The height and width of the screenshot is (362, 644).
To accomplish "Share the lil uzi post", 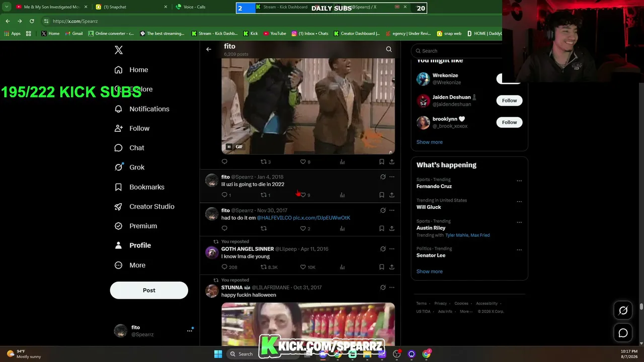I will coord(392,195).
